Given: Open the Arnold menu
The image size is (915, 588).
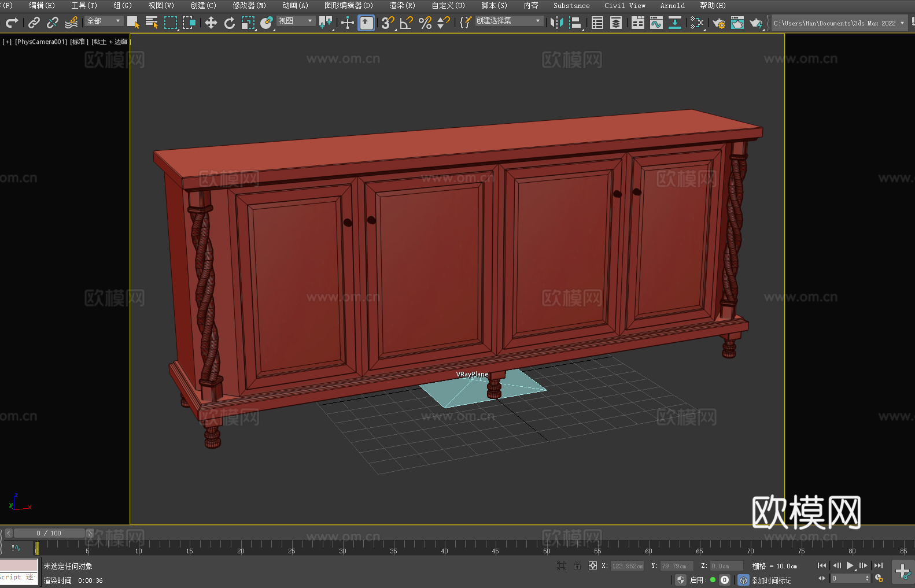Looking at the screenshot, I should point(672,5).
